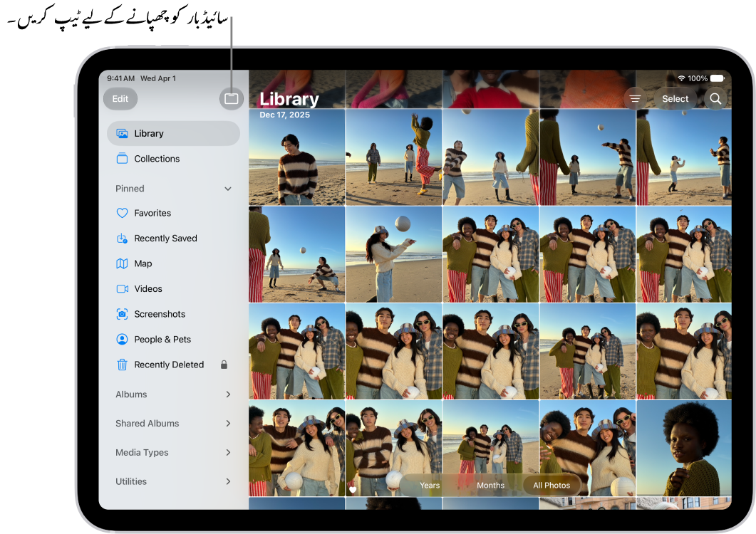Tap the Library title heading

point(289,99)
